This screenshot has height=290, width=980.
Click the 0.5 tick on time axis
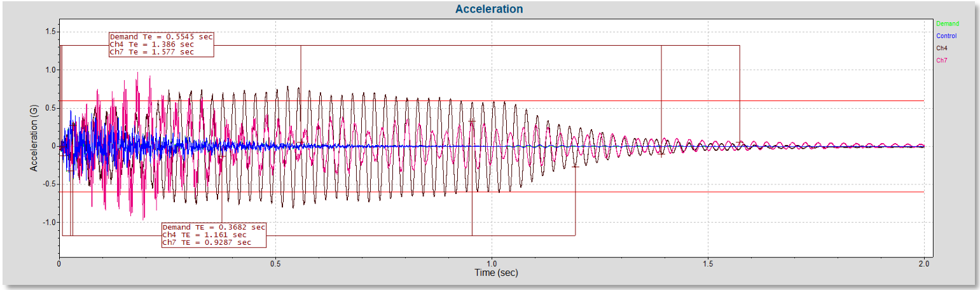(x=275, y=263)
